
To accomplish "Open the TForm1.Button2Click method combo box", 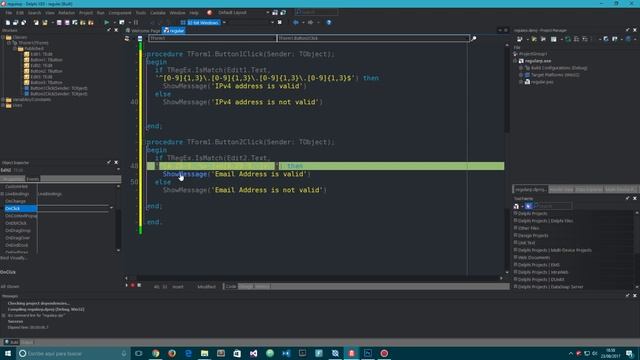I will [373, 38].
